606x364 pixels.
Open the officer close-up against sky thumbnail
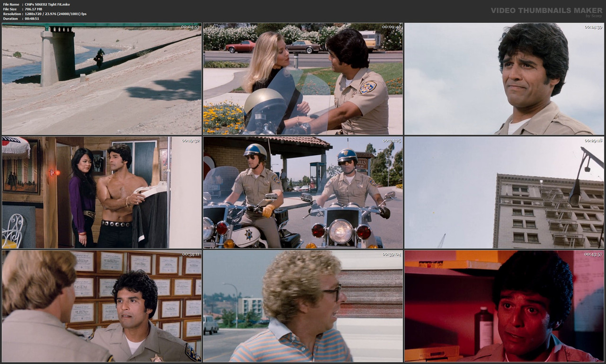point(504,79)
